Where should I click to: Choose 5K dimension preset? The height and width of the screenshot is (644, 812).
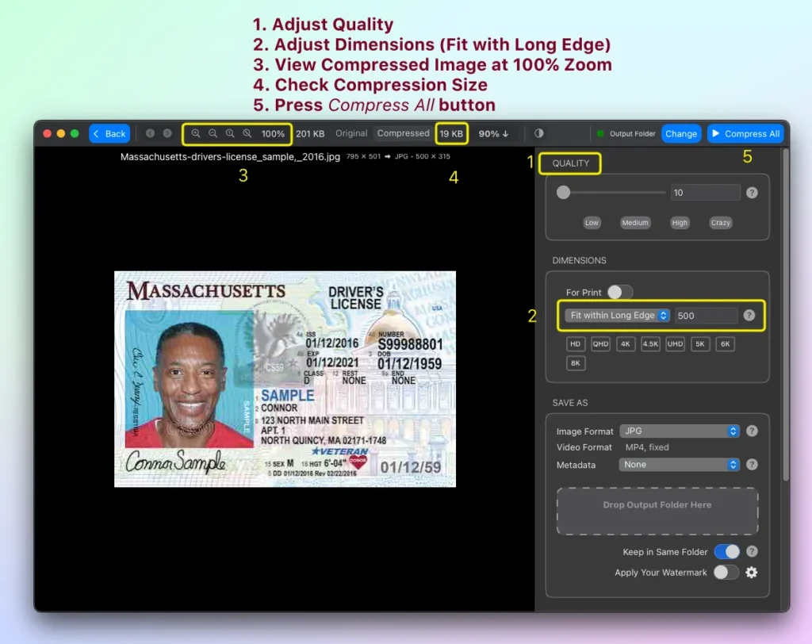(699, 344)
